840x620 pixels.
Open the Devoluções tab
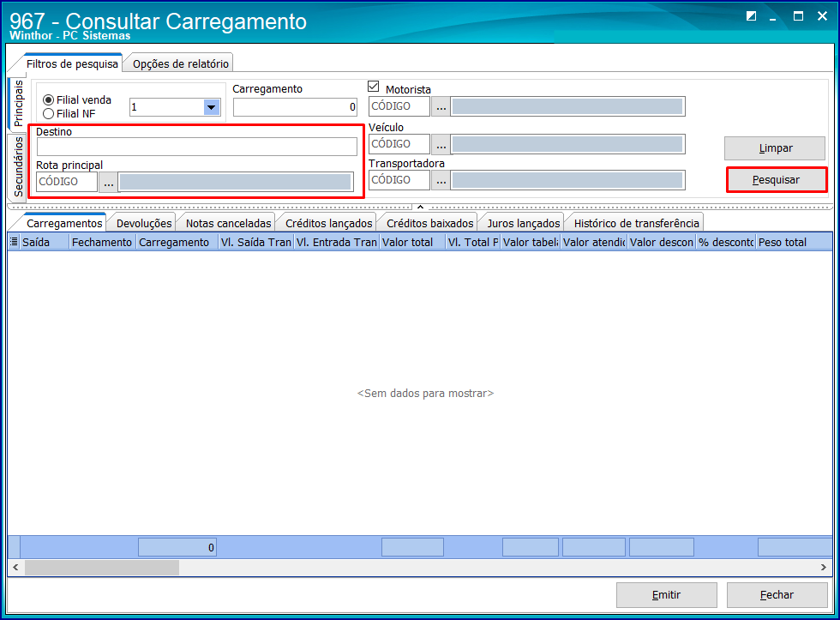144,224
